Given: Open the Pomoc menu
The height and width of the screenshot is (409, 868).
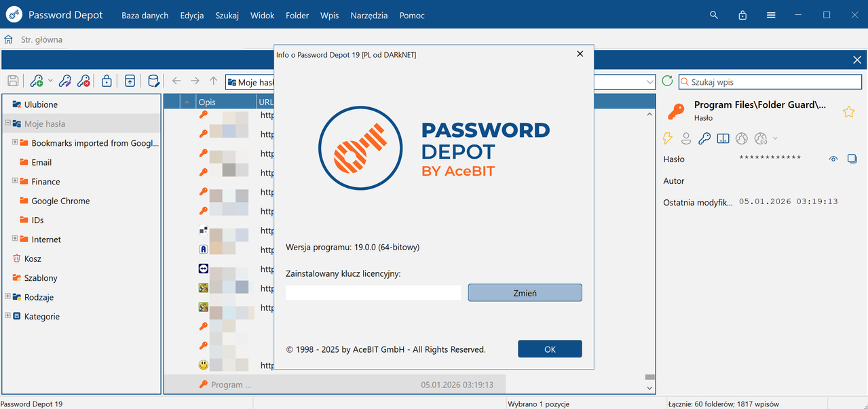Looking at the screenshot, I should coord(412,15).
